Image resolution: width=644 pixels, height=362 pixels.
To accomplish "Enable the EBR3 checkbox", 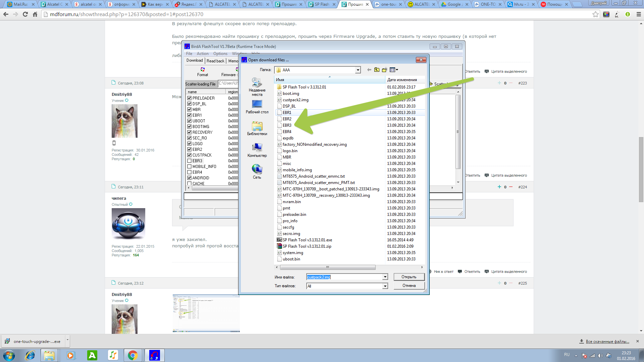I will (190, 161).
